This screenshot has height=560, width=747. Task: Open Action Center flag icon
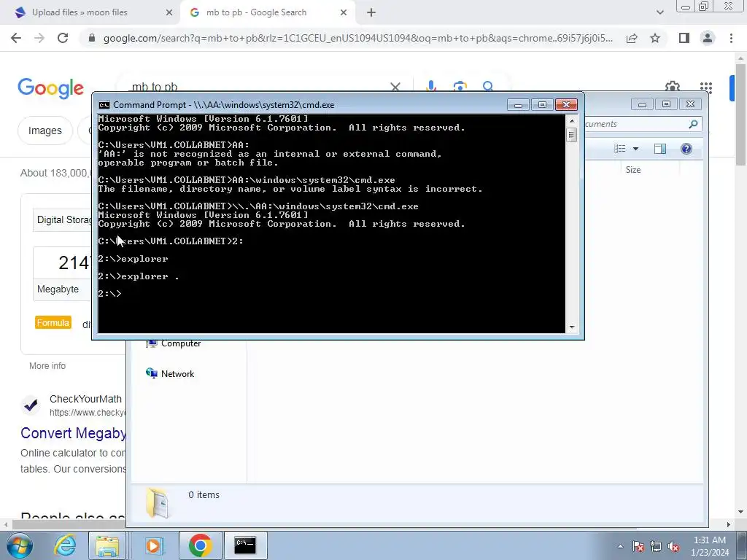638,547
